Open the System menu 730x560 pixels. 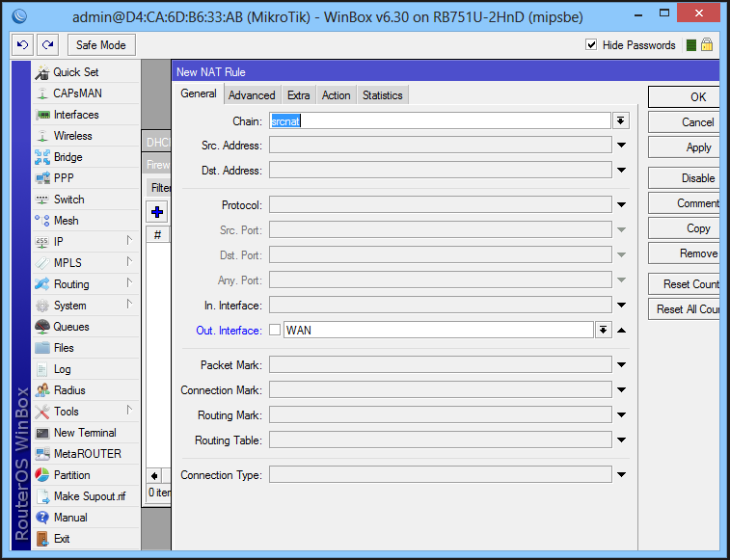tap(86, 306)
